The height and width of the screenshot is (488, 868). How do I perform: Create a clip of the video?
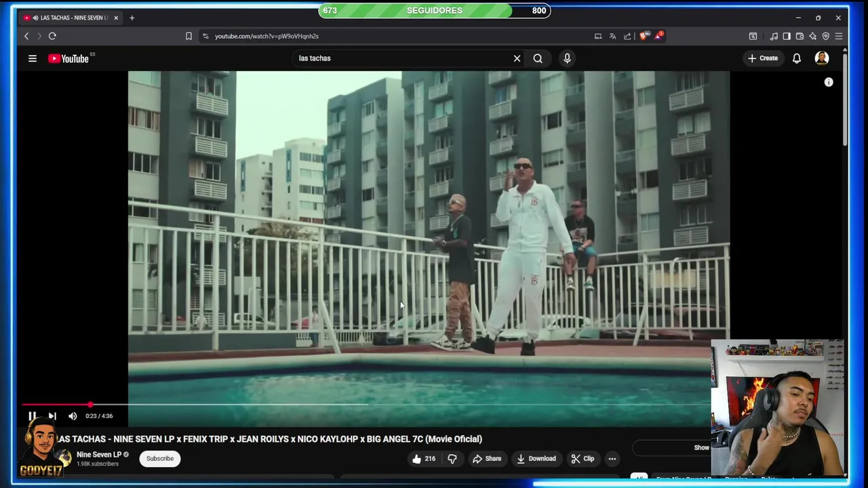(583, 459)
